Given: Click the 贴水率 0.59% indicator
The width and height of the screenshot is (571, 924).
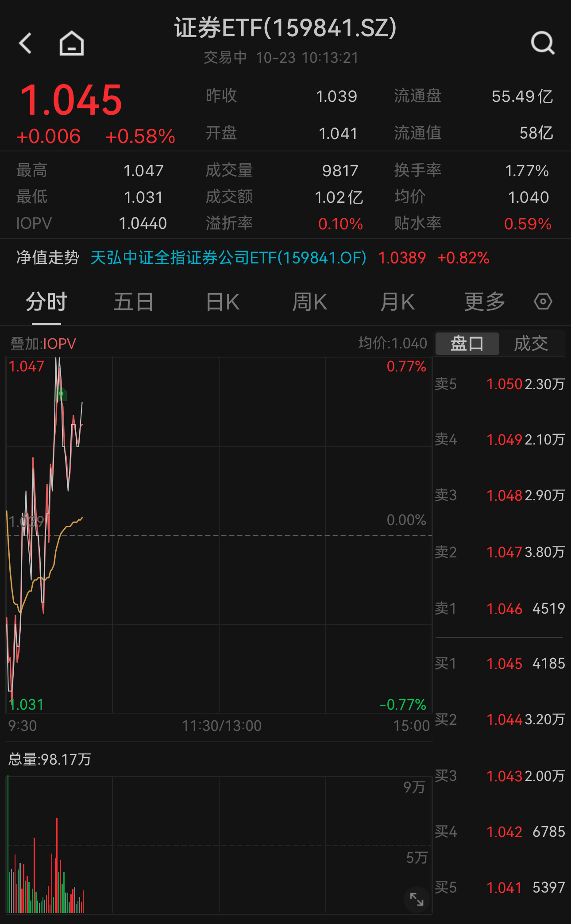Looking at the screenshot, I should tap(527, 224).
